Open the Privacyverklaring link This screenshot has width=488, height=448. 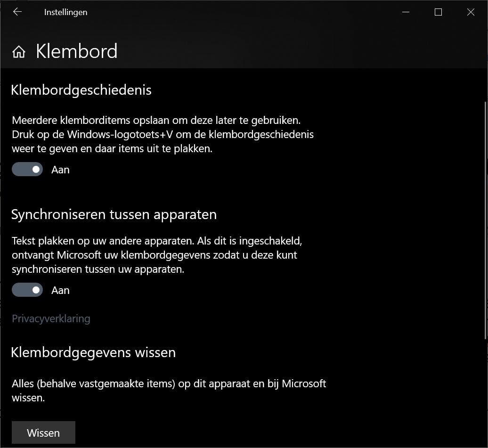point(51,319)
